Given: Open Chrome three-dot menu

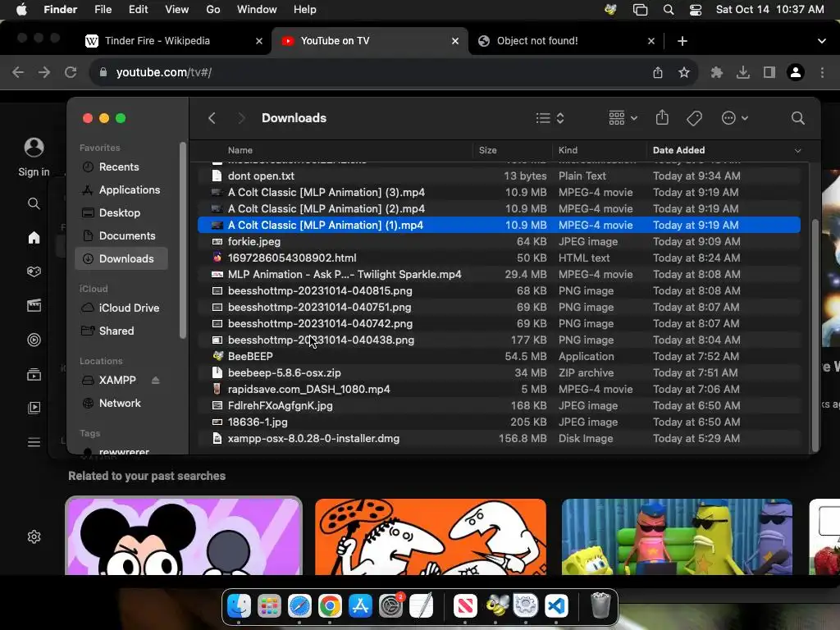Looking at the screenshot, I should tap(822, 72).
